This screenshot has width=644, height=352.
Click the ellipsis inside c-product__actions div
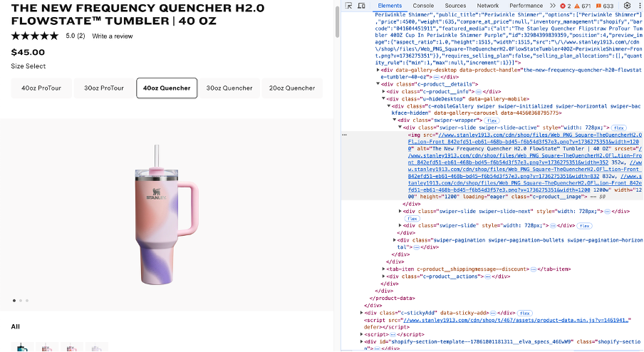coord(487,276)
